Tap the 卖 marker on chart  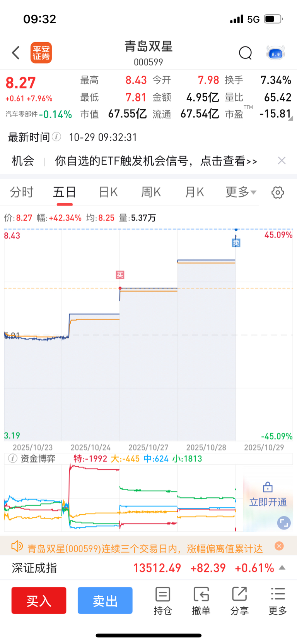pyautogui.click(x=236, y=243)
